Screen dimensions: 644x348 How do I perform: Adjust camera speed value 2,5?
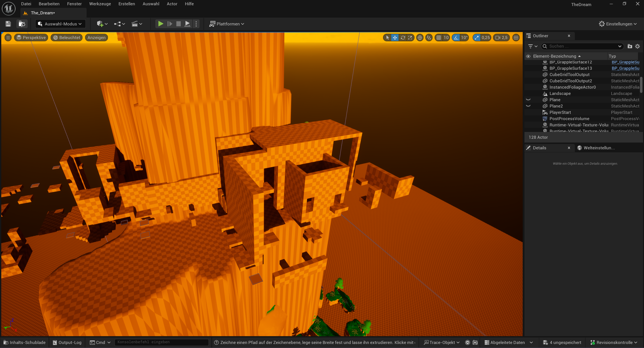click(501, 38)
